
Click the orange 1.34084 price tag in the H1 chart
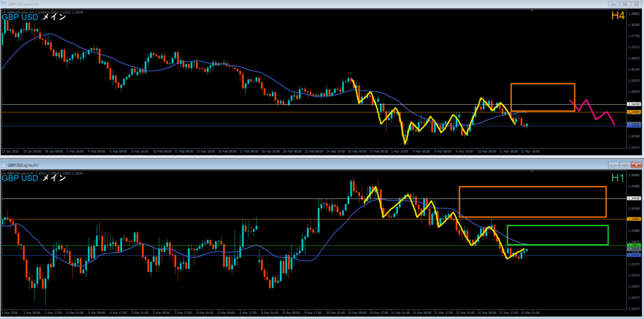(634, 219)
